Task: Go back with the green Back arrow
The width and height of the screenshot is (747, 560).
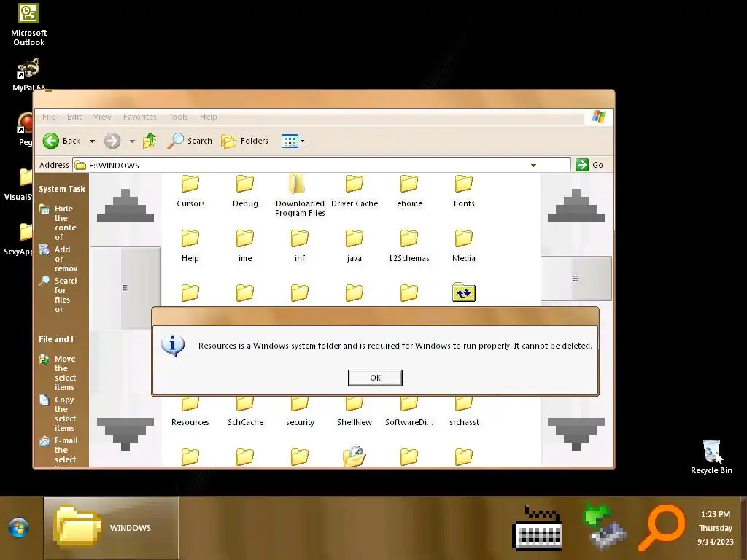Action: pyautogui.click(x=61, y=141)
